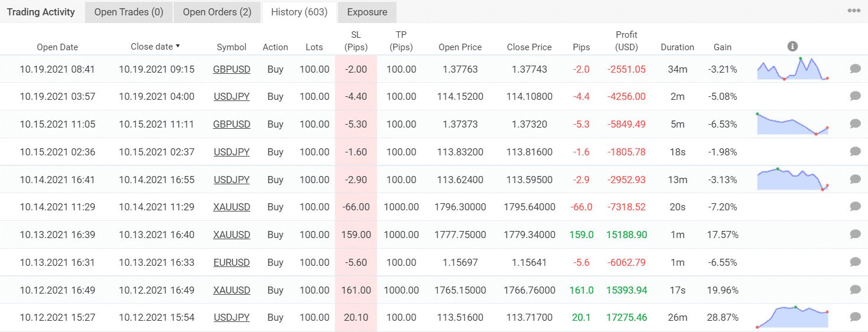Image resolution: width=868 pixels, height=332 pixels.
Task: Sort by the Symbol column header
Action: click(232, 47)
